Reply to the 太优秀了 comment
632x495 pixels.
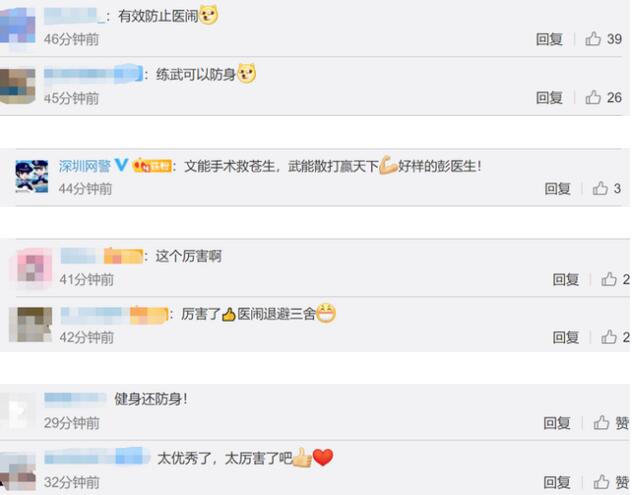557,482
